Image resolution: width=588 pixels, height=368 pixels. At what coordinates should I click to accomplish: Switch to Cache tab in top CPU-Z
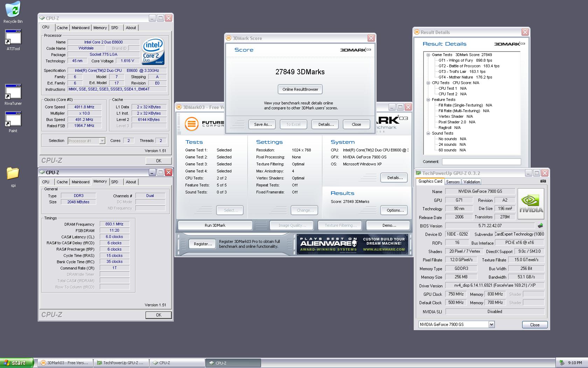point(62,28)
